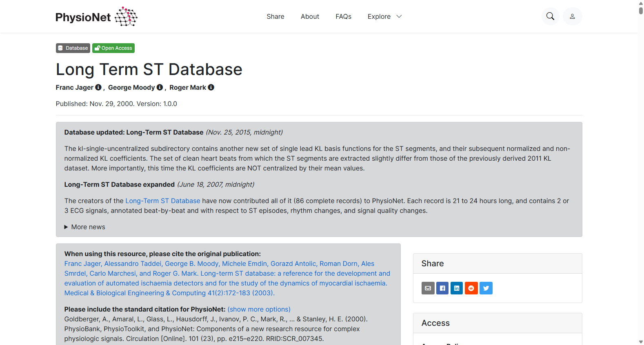This screenshot has height=345, width=644.
Task: Open the user account icon
Action: click(572, 16)
